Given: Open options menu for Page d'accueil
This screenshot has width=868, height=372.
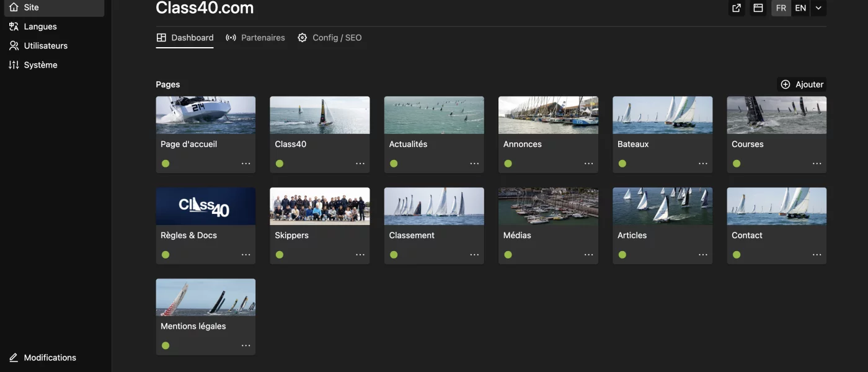Looking at the screenshot, I should click(x=246, y=164).
